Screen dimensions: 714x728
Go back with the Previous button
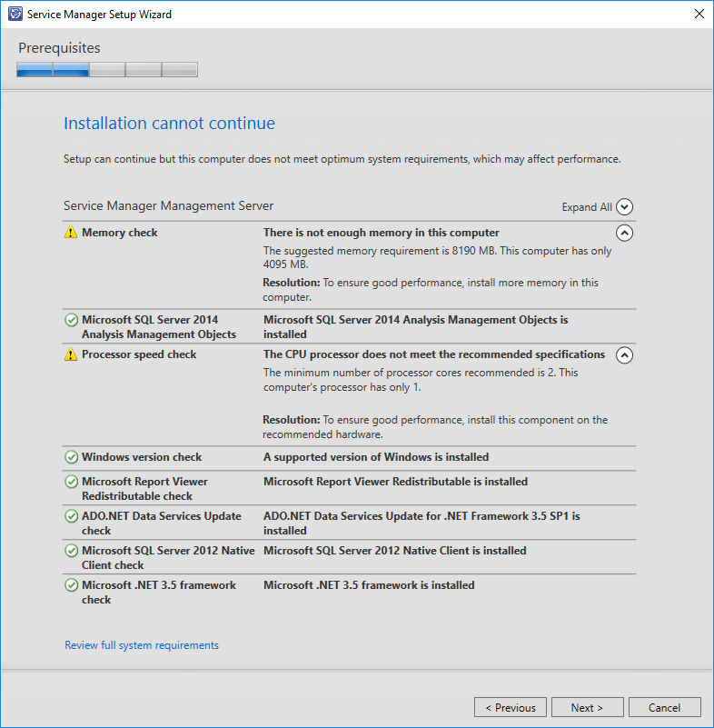click(511, 707)
